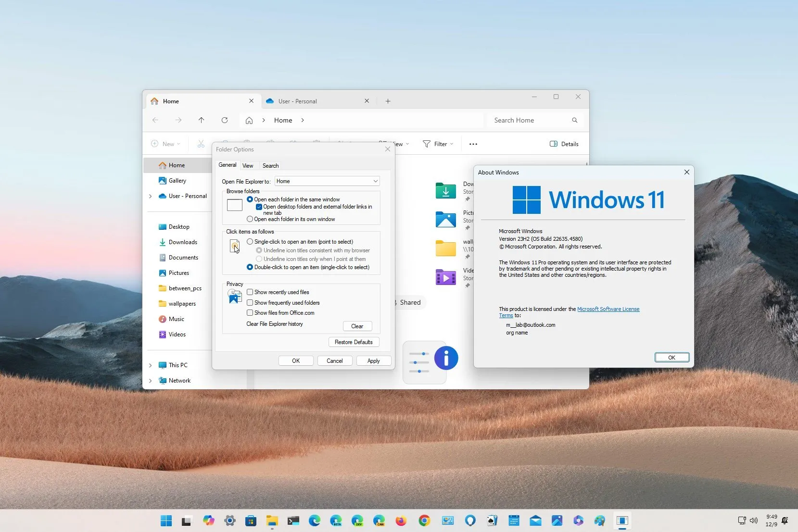798x532 pixels.
Task: Click the chevron before Home in the address bar
Action: click(x=264, y=120)
